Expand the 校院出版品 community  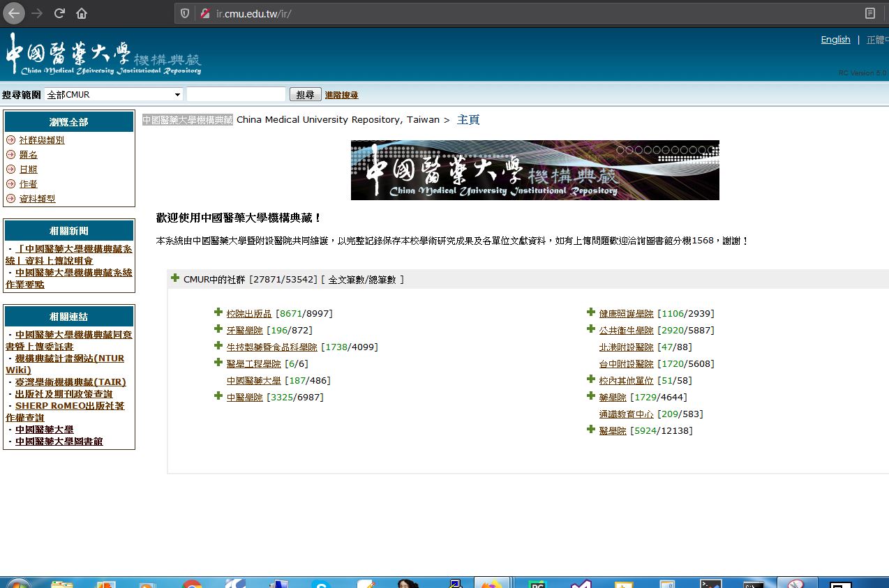pos(218,312)
